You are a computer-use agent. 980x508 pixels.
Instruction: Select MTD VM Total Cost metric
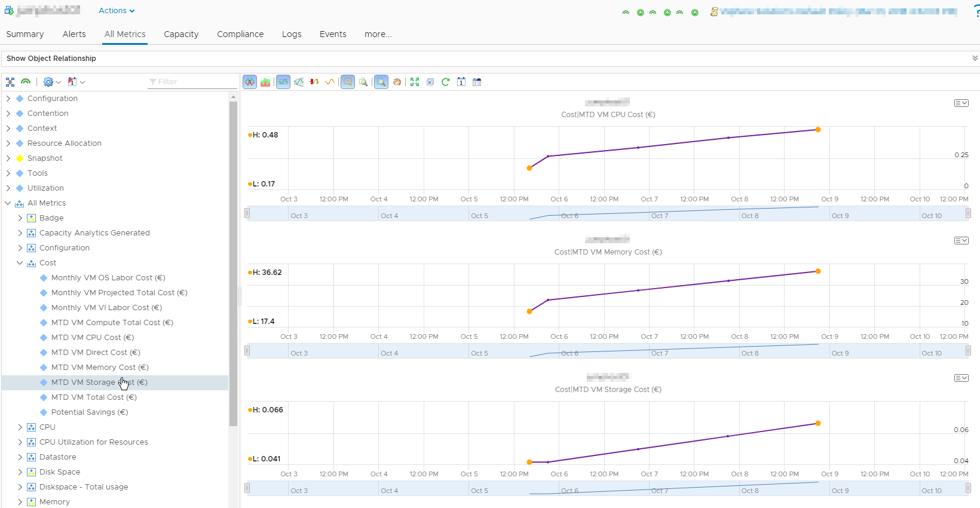[x=94, y=397]
